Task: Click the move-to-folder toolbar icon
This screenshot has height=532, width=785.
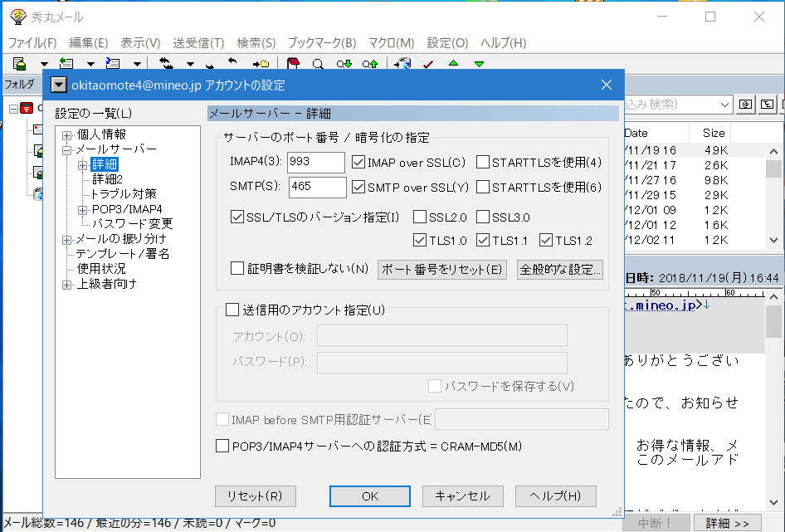Action: tap(261, 64)
